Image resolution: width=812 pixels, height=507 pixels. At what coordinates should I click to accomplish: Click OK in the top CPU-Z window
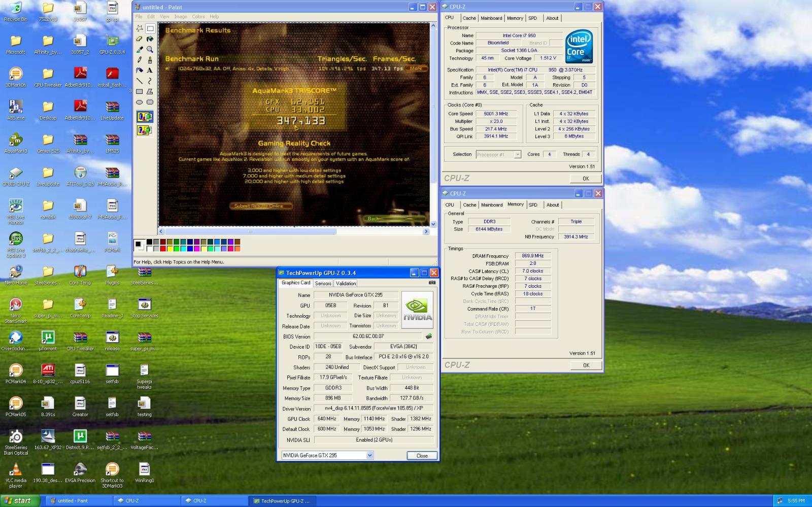click(586, 179)
